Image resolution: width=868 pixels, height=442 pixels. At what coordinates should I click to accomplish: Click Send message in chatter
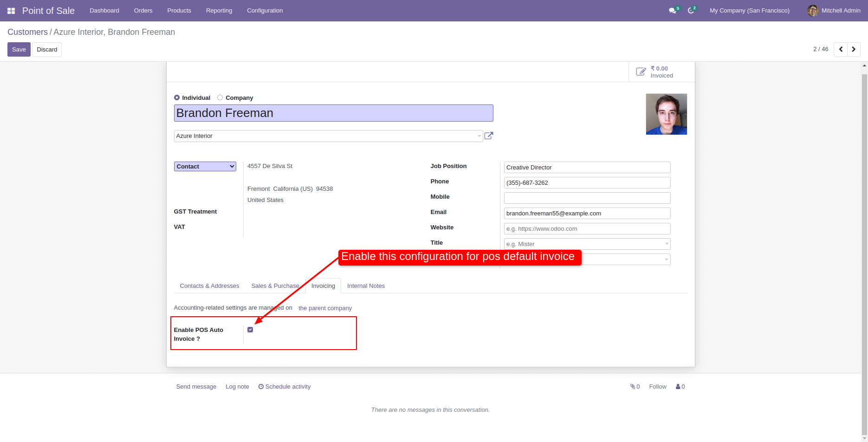(196, 387)
